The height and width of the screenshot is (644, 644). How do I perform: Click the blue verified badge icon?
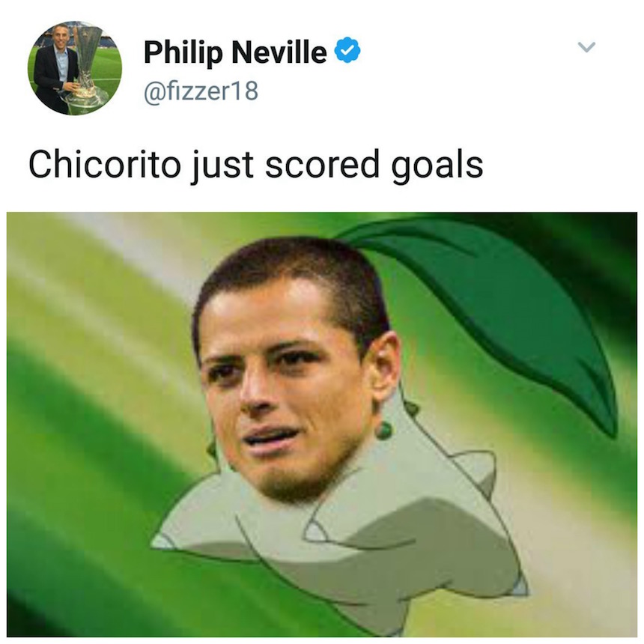click(347, 49)
